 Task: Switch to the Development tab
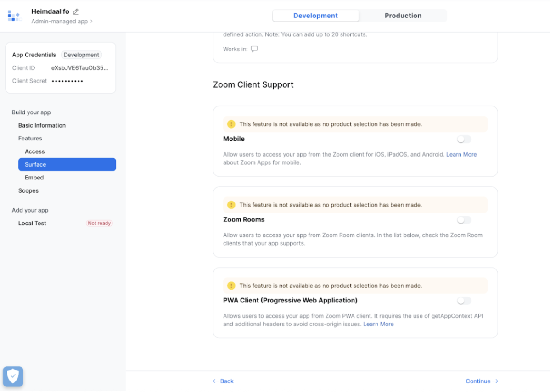click(315, 16)
